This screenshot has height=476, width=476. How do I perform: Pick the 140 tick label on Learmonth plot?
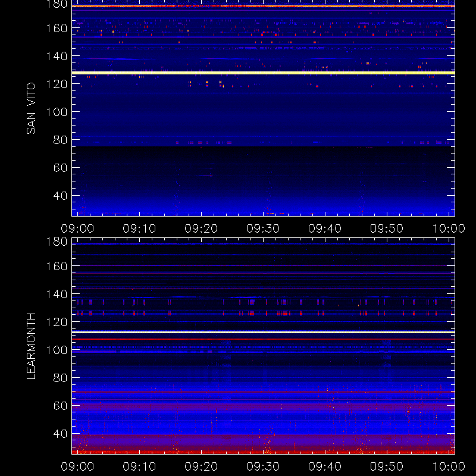(x=57, y=294)
